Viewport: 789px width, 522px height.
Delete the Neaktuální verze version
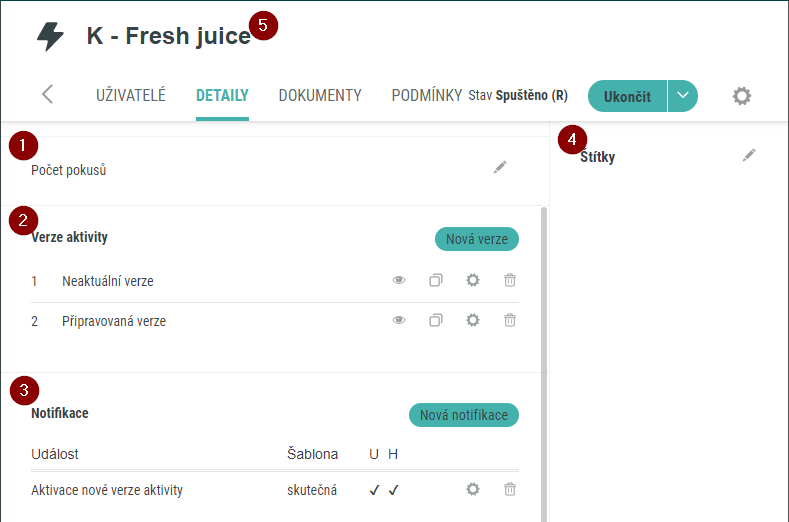510,280
